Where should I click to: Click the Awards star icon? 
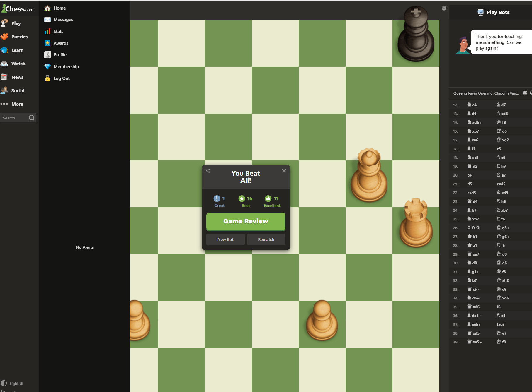[x=47, y=43]
